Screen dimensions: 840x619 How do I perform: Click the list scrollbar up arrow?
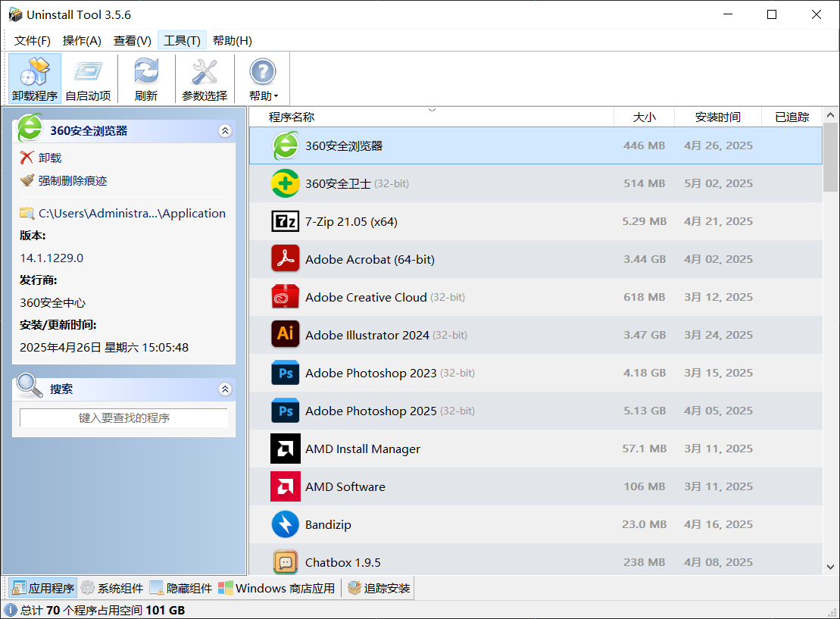click(830, 114)
